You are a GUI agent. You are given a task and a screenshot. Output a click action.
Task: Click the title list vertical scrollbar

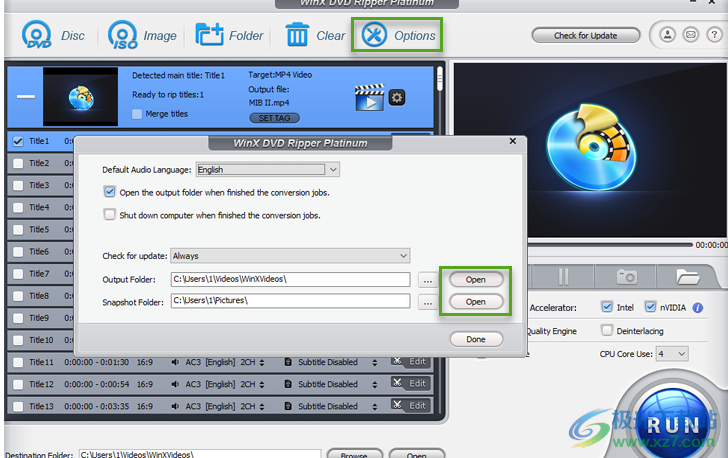pos(440,79)
